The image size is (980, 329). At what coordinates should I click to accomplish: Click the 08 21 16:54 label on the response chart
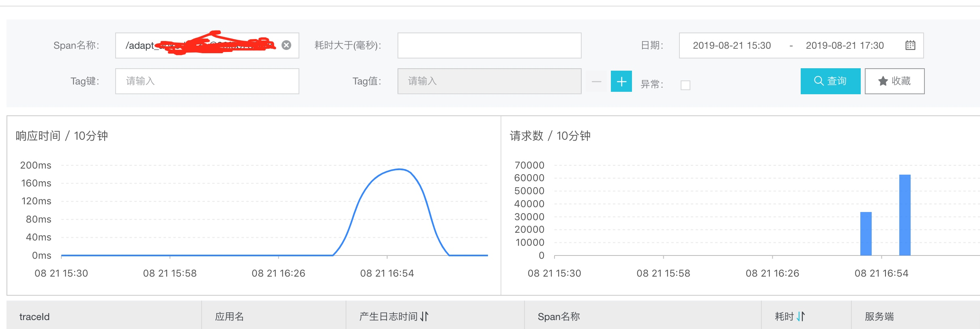point(387,273)
